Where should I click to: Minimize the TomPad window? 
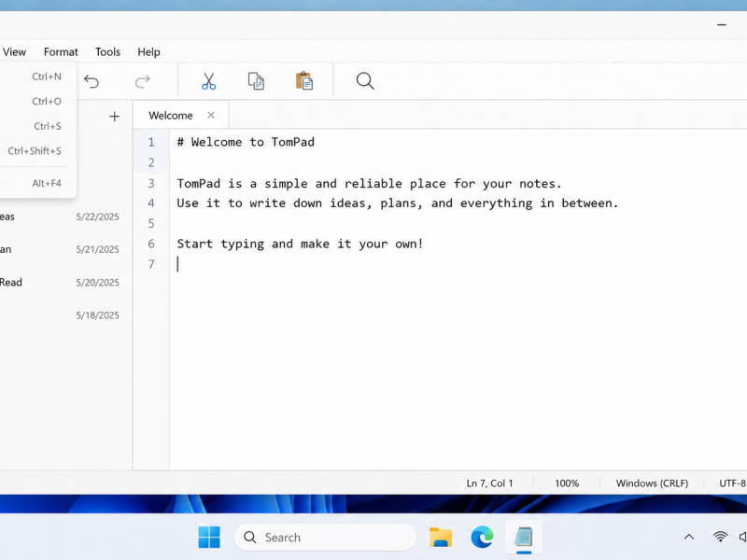pos(722,24)
